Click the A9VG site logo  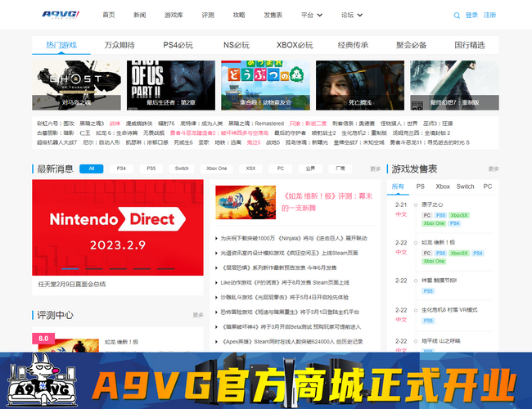pos(62,15)
